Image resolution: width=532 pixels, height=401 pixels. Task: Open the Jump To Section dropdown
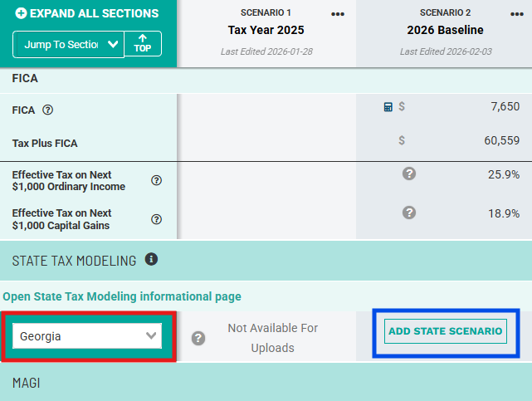pyautogui.click(x=68, y=44)
